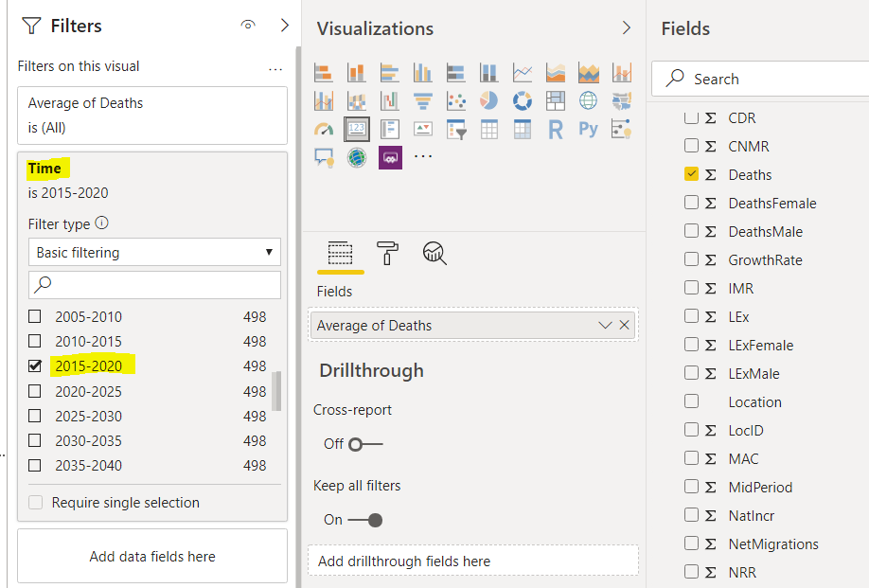
Task: Select the Pie chart visualization
Action: [489, 101]
